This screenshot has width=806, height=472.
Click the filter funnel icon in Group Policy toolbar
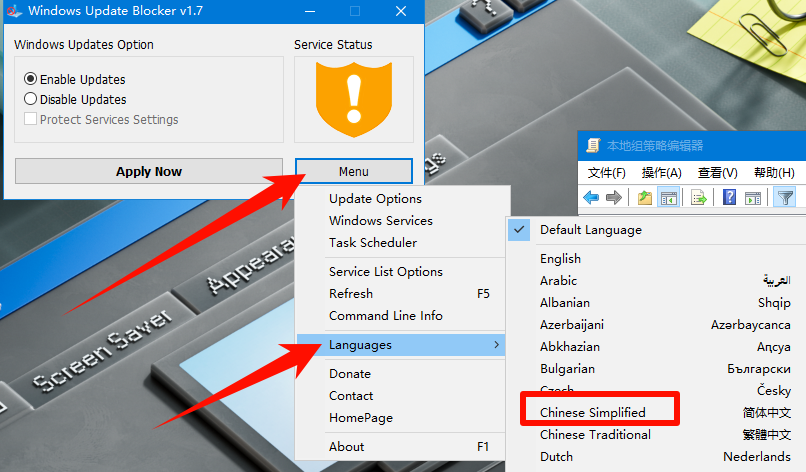[x=785, y=197]
